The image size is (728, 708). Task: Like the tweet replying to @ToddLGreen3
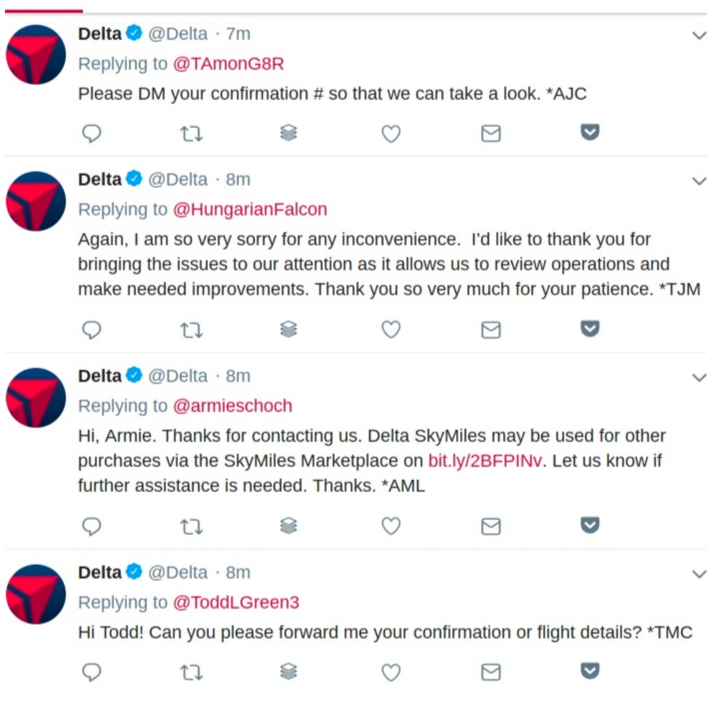(x=391, y=672)
